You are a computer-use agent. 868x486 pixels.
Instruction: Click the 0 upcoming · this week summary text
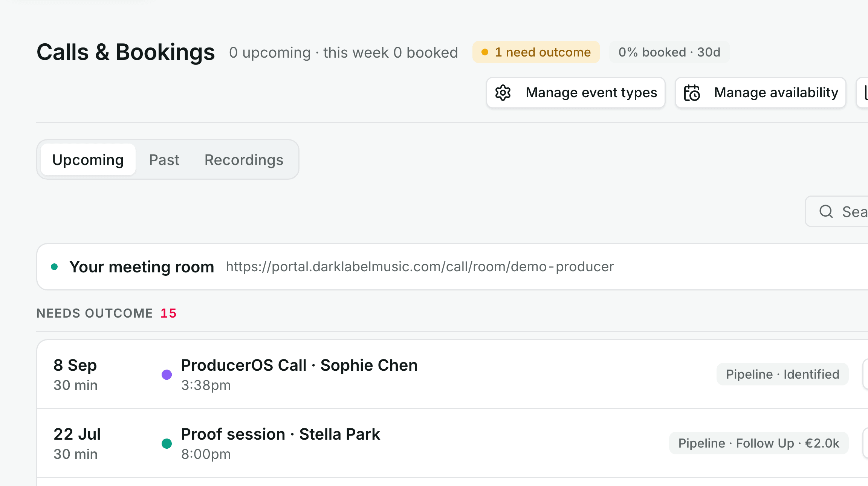point(343,52)
